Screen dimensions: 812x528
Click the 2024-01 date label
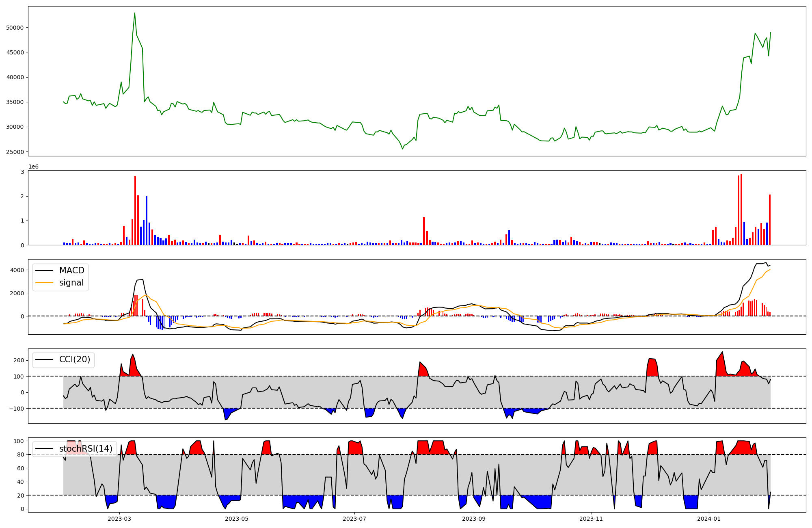click(709, 519)
